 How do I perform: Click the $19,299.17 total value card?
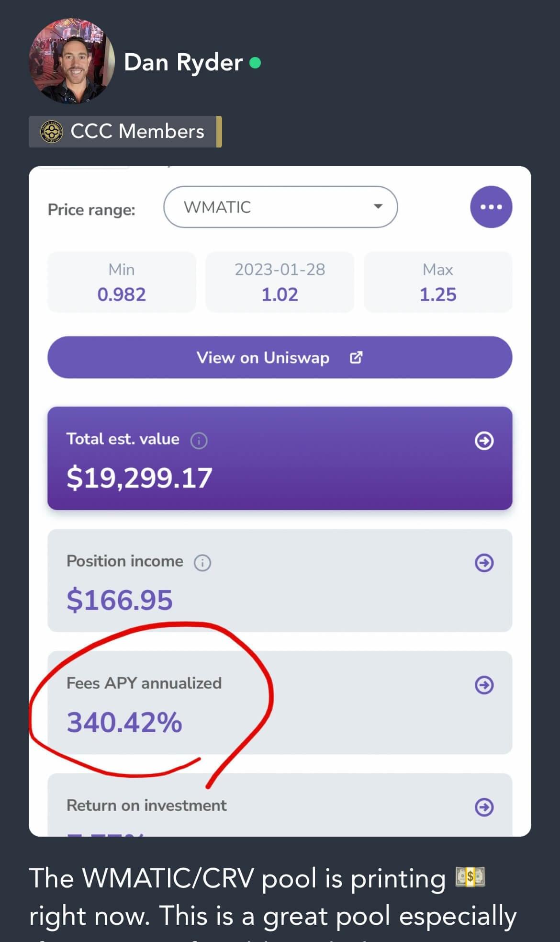click(280, 458)
